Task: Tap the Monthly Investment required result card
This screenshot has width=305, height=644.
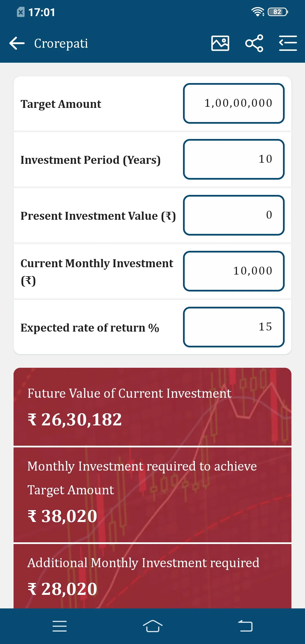Action: (x=152, y=495)
